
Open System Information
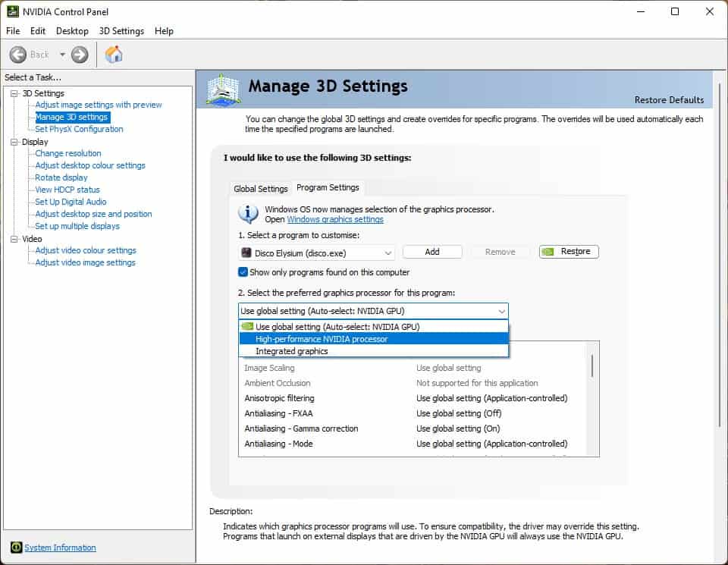point(59,547)
